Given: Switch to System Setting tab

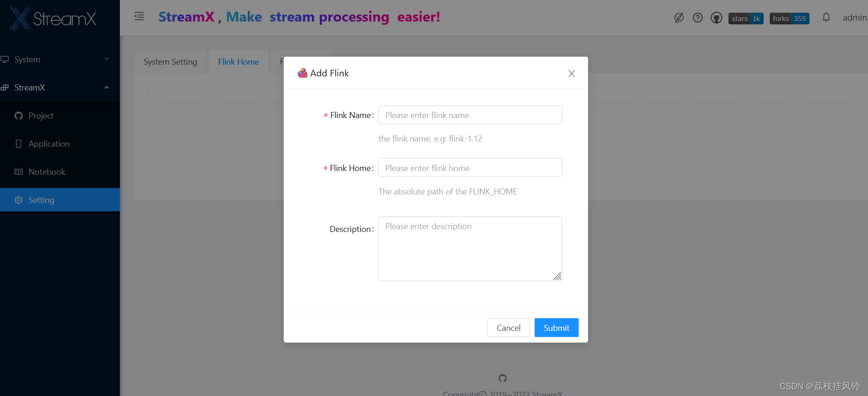Looking at the screenshot, I should pos(170,62).
